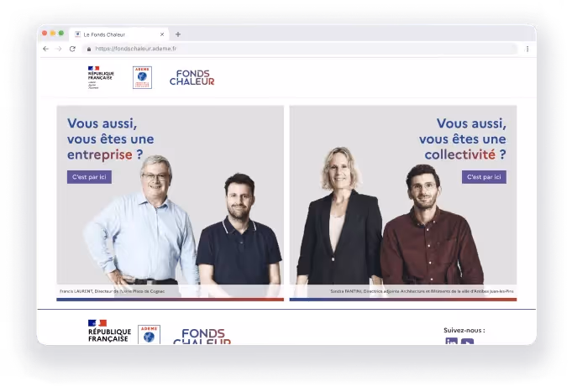The image size is (572, 392).
Task: Click the République Française header logo
Action: [101, 77]
